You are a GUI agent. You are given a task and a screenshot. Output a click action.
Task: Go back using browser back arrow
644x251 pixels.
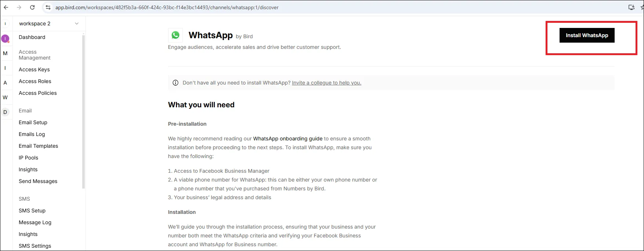click(x=6, y=7)
